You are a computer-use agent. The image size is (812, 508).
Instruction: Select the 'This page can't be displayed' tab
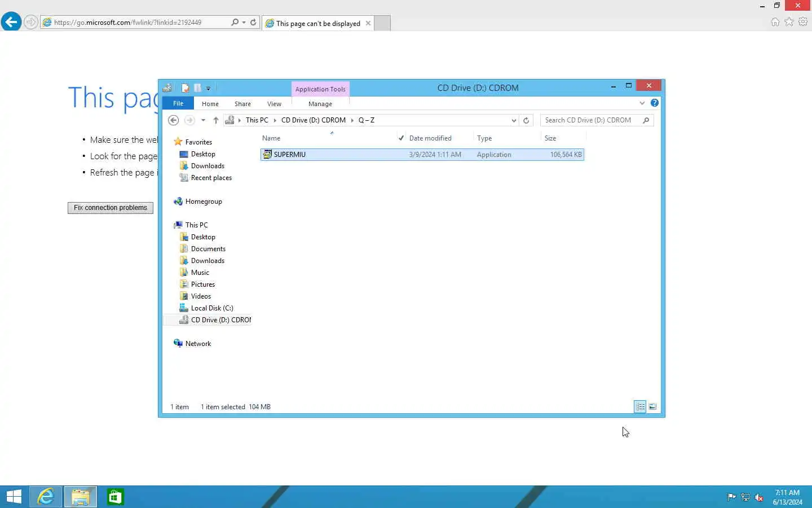click(318, 23)
